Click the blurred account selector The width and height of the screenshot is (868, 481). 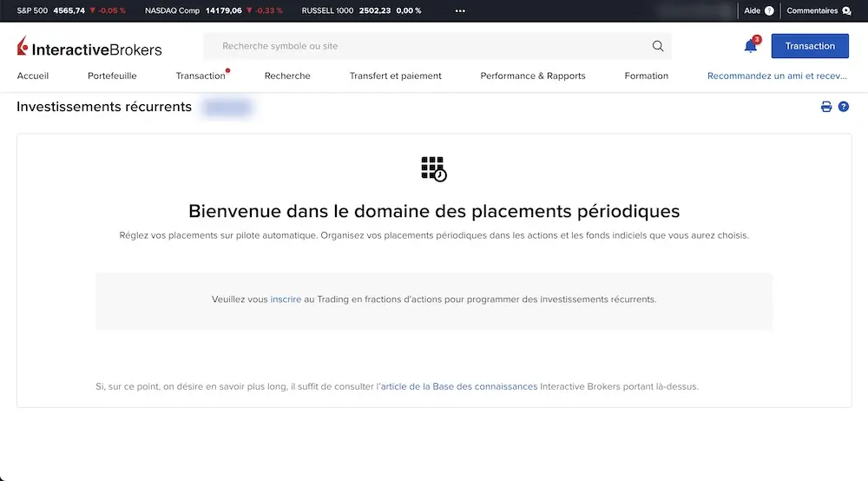[x=227, y=108]
